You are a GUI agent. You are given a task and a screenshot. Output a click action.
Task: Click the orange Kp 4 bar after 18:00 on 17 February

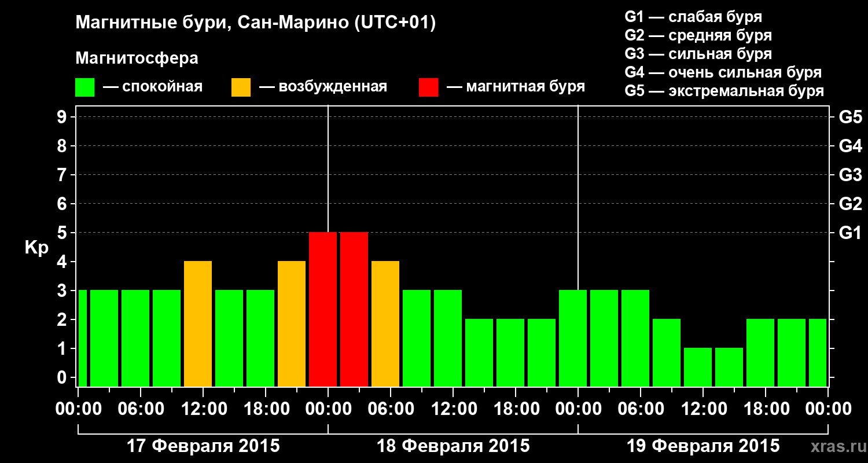(x=292, y=324)
